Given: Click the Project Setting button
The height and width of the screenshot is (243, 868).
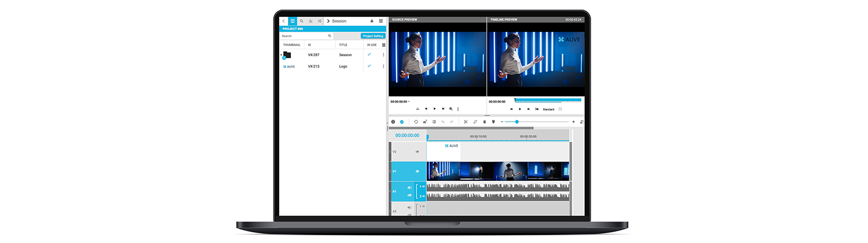Looking at the screenshot, I should click(373, 36).
